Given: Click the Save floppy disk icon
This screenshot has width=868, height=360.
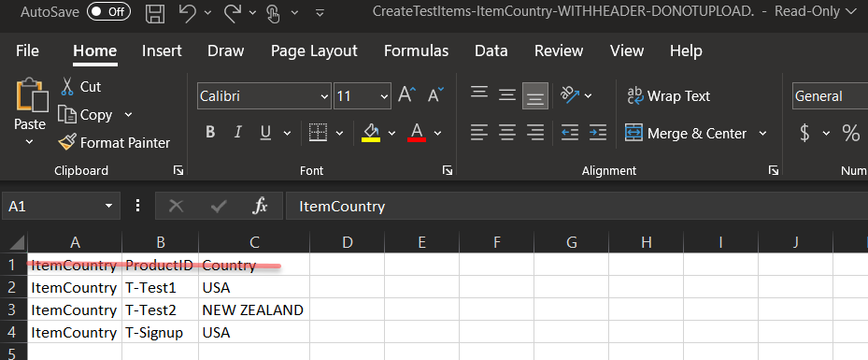Looking at the screenshot, I should click(x=155, y=13).
